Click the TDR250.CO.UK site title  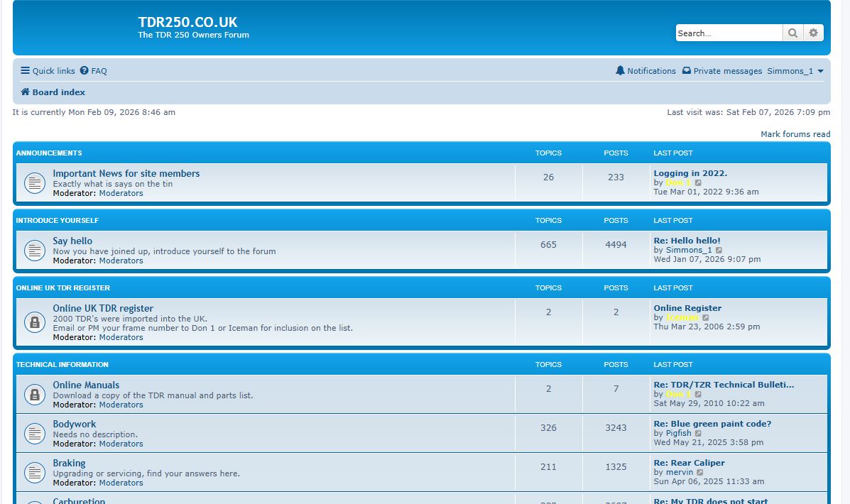pyautogui.click(x=187, y=22)
